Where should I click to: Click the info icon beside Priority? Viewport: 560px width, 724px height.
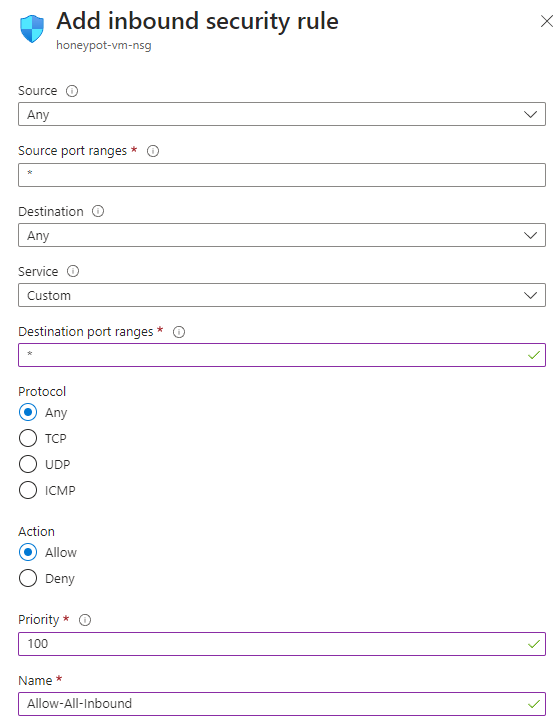point(85,620)
